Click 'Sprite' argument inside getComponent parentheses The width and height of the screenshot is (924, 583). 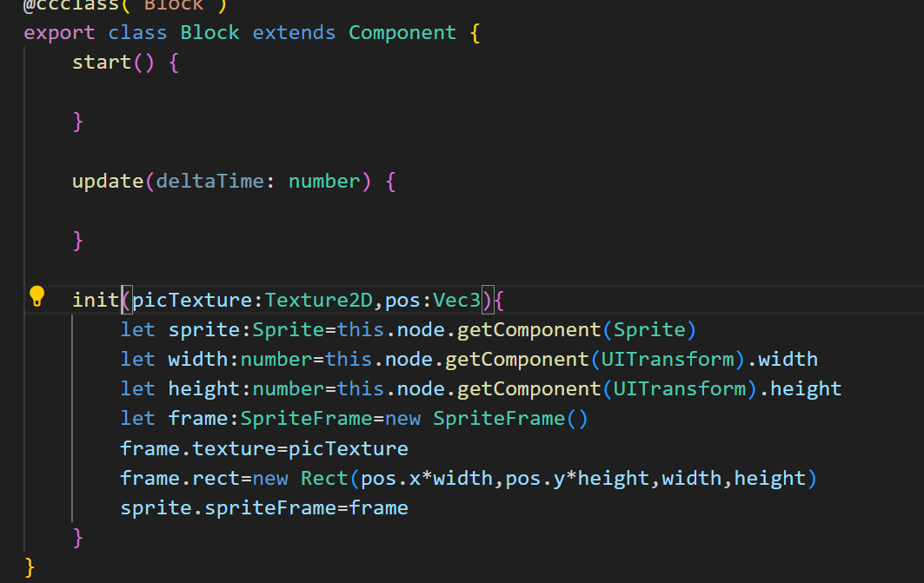[650, 330]
